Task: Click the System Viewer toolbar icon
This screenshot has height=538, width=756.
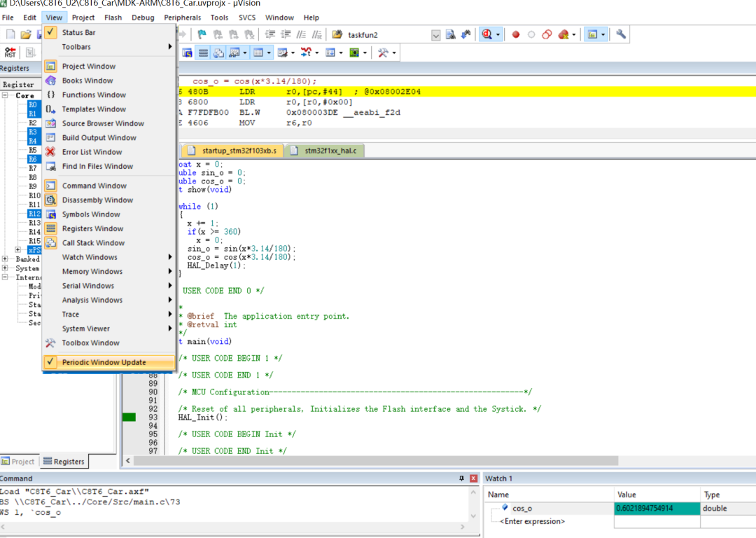Action: point(354,53)
